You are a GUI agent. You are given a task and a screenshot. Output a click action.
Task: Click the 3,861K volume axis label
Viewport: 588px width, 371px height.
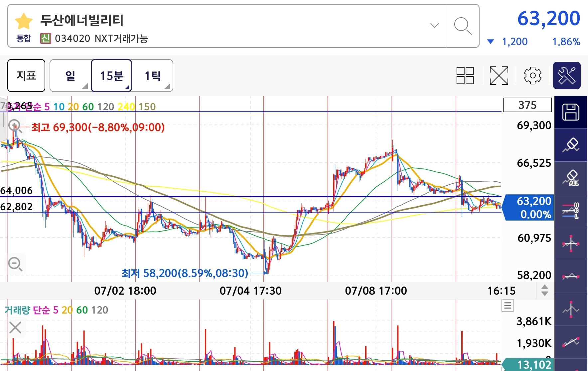click(x=534, y=321)
